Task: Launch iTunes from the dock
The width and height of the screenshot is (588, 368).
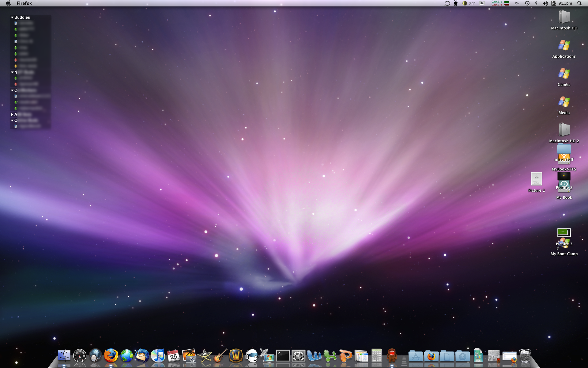Action: tap(158, 356)
